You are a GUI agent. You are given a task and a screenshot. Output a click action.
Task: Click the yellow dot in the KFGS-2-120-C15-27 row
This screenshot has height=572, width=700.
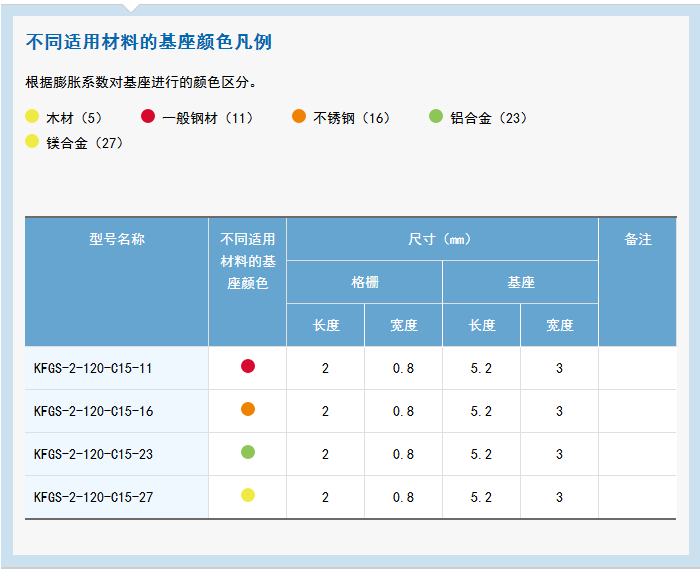248,495
